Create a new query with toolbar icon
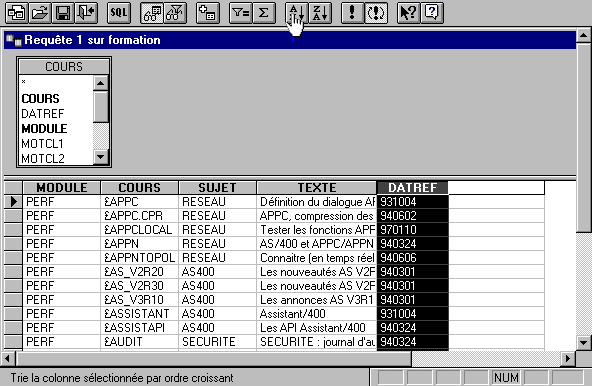This screenshot has width=592, height=386. pos(17,13)
